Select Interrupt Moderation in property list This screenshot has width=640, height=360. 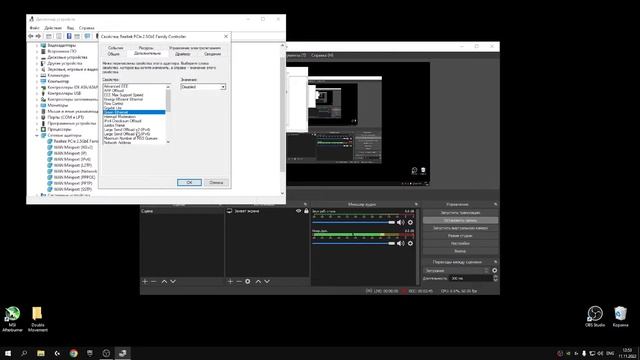click(x=120, y=117)
